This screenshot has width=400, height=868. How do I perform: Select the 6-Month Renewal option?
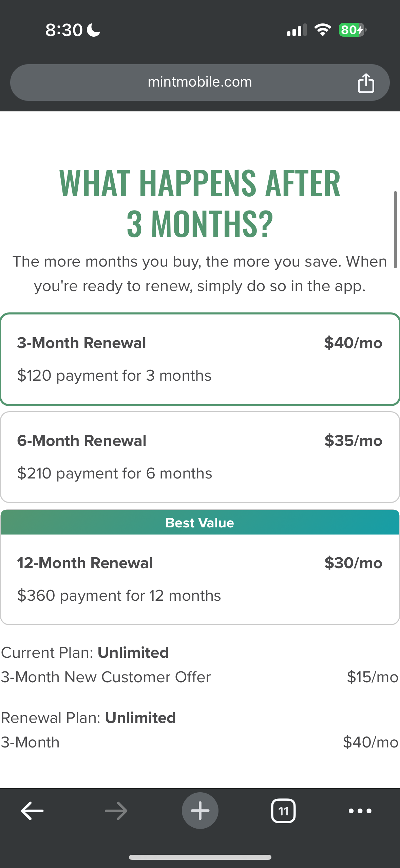200,457
